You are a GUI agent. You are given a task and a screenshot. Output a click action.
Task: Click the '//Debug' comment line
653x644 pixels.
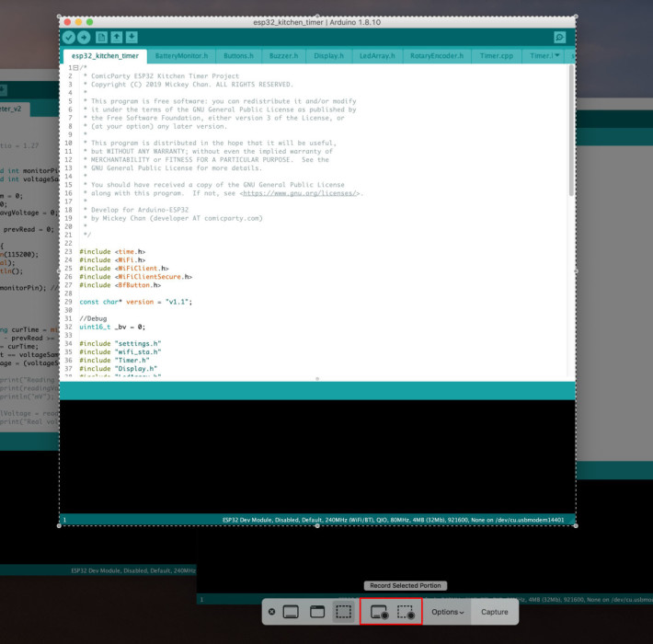pyautogui.click(x=93, y=318)
